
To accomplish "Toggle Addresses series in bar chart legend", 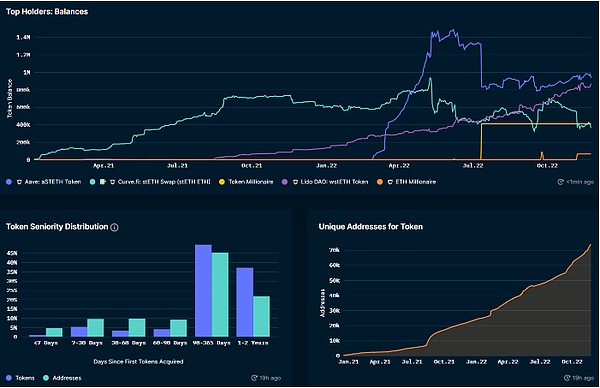I will point(62,378).
